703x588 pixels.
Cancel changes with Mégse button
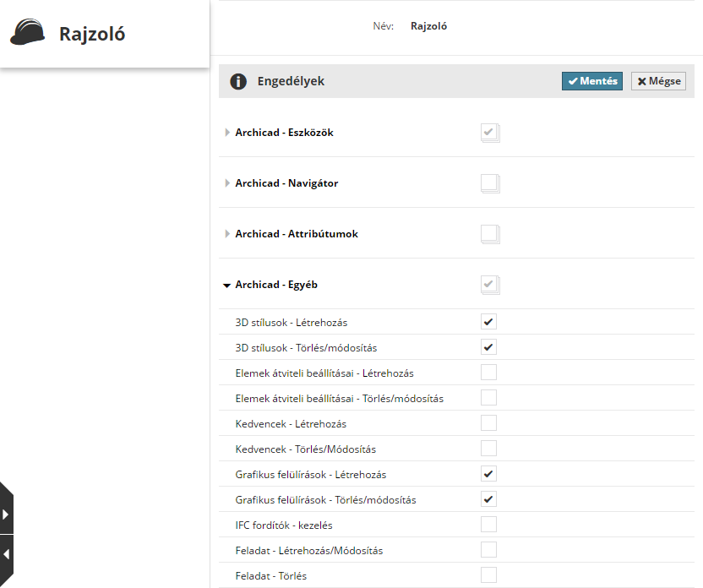(x=658, y=81)
